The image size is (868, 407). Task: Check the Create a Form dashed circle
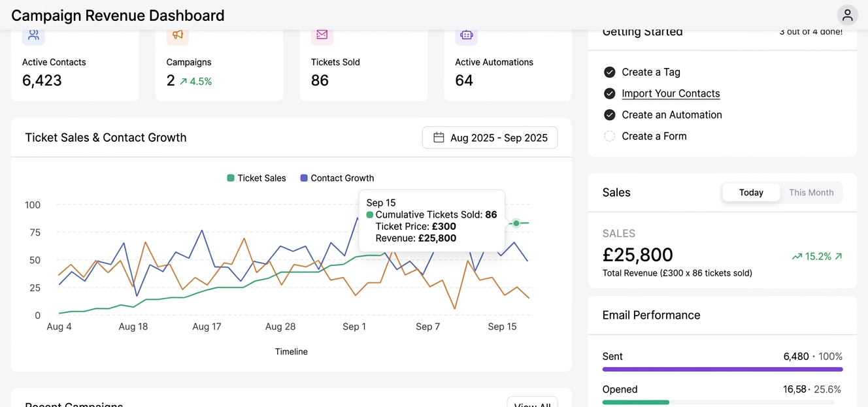609,136
